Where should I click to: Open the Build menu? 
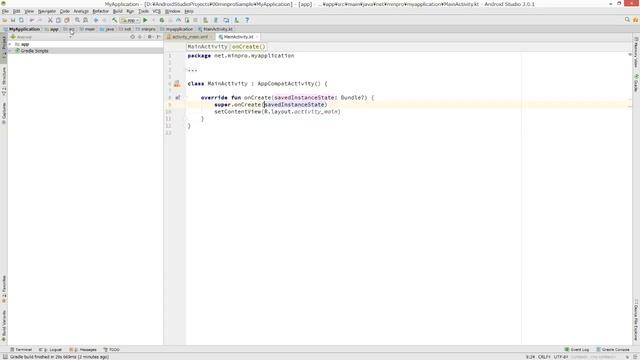click(x=118, y=11)
